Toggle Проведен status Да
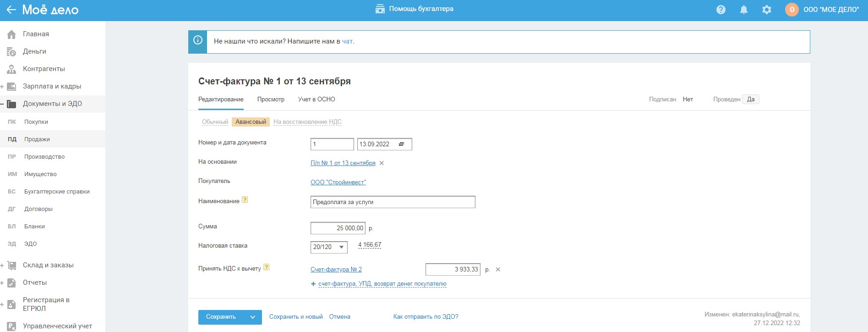 pyautogui.click(x=751, y=100)
